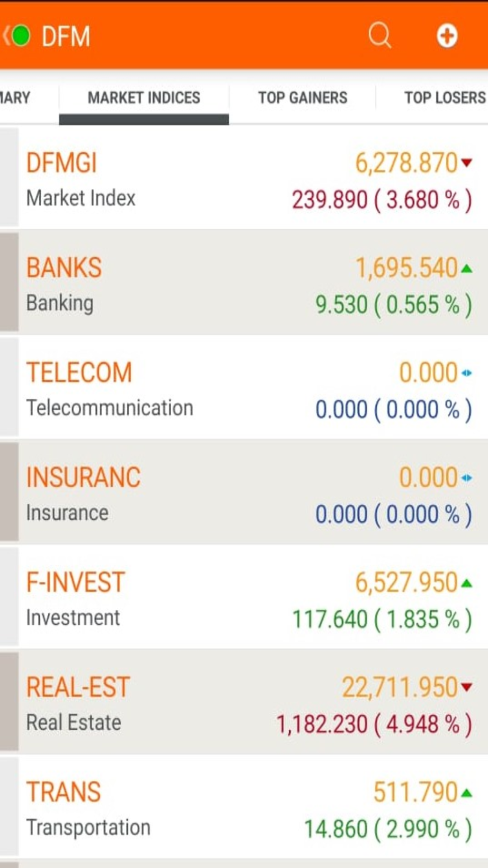Tap the TRANS Transportation index name
The image size is (488, 868).
64,792
